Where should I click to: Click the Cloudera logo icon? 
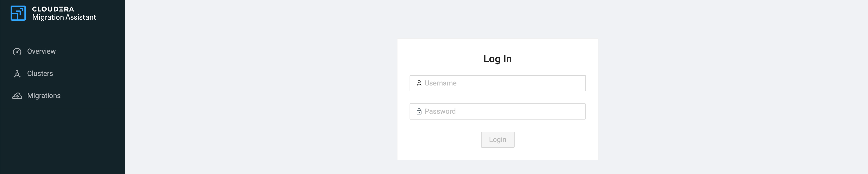pyautogui.click(x=18, y=13)
